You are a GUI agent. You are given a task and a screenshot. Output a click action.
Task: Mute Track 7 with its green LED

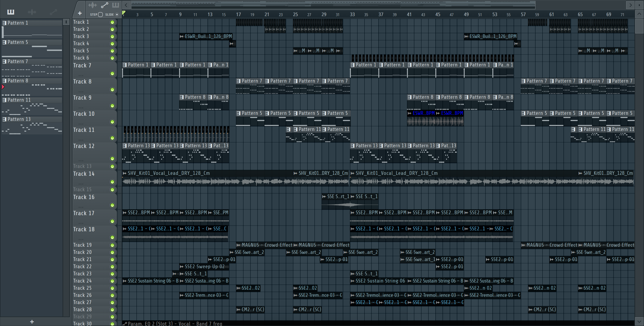tap(112, 74)
